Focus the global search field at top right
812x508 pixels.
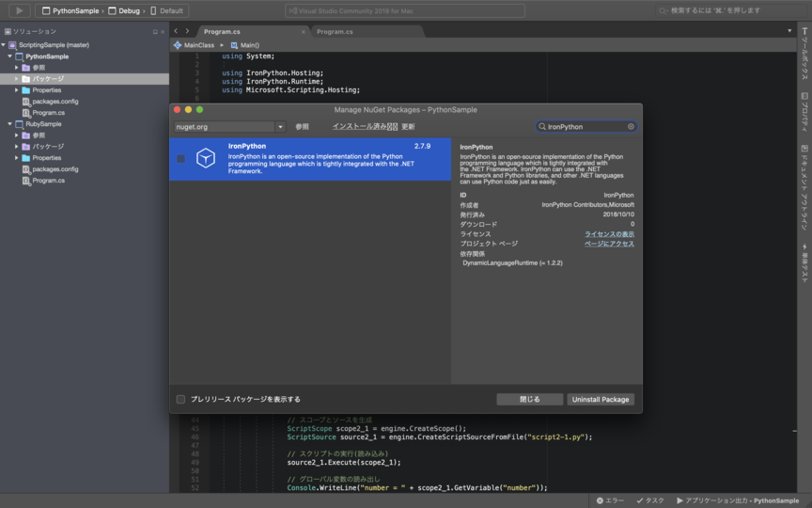click(729, 10)
